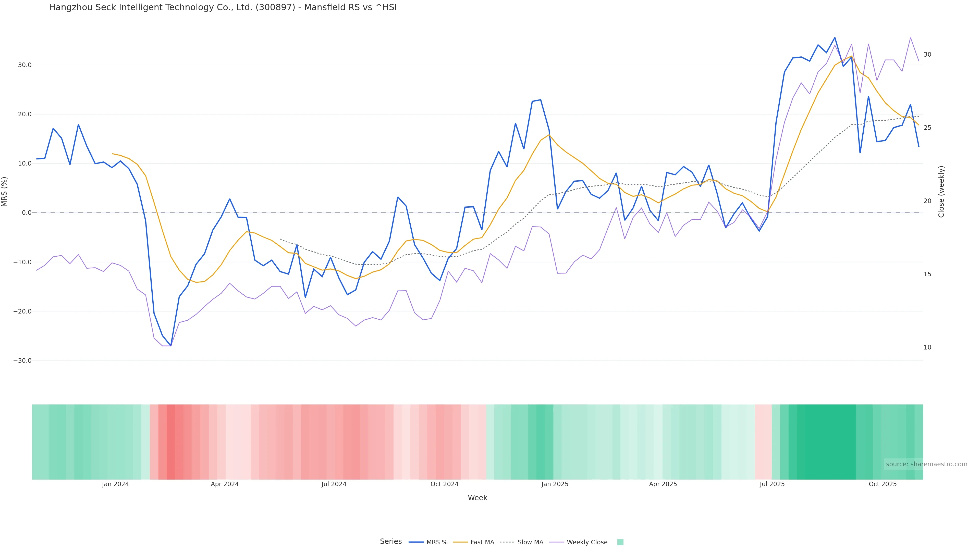This screenshot has height=551, width=980.
Task: Click the orange Fast MA legend line icon
Action: (460, 542)
